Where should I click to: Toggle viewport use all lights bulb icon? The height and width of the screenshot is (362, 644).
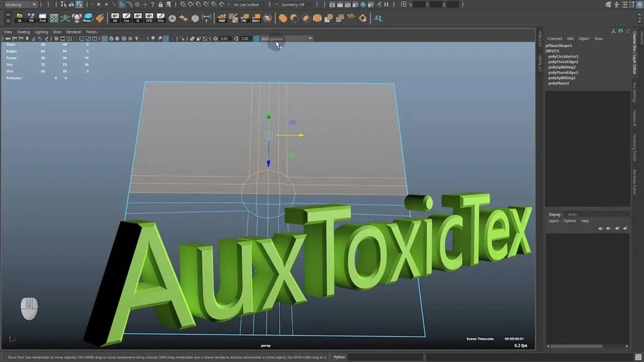coord(137,39)
